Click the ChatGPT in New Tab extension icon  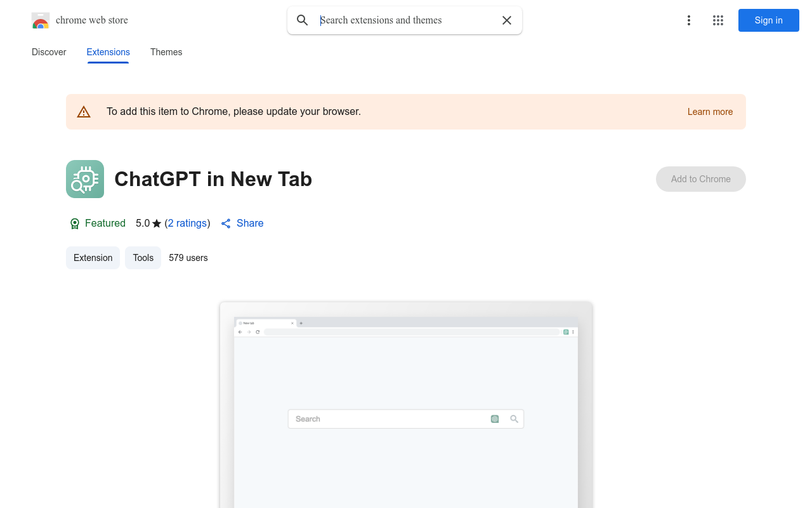(85, 179)
